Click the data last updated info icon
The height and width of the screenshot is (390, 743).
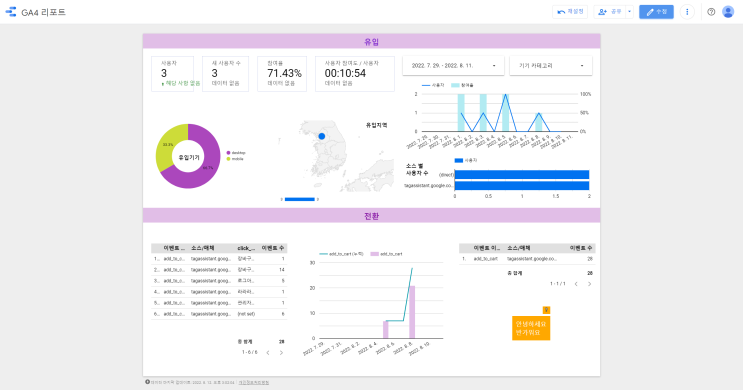click(x=147, y=382)
